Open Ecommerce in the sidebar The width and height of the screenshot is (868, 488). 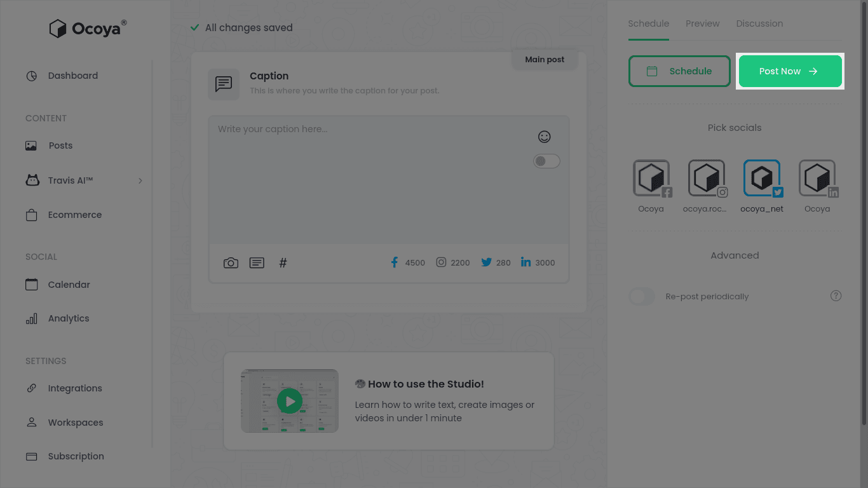[75, 215]
